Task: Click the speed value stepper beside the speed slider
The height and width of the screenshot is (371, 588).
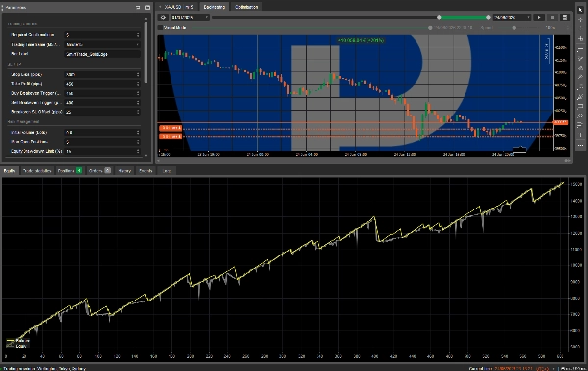Action: tap(568, 28)
